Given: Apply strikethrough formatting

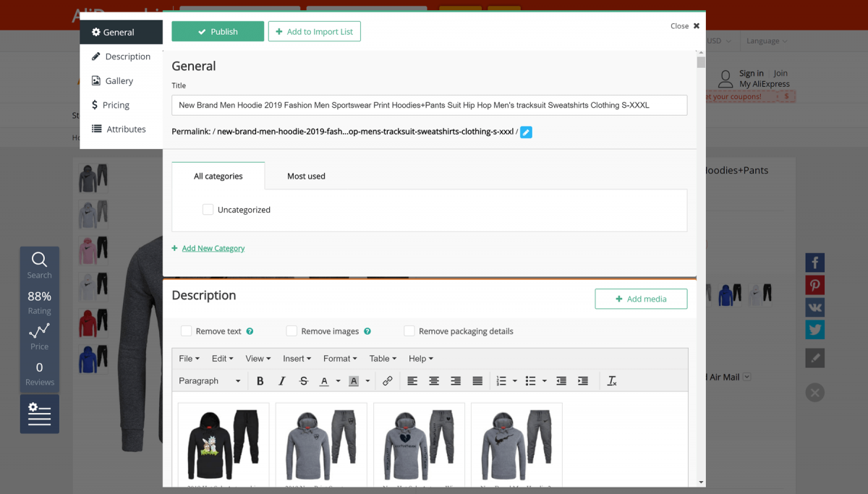Looking at the screenshot, I should 303,380.
